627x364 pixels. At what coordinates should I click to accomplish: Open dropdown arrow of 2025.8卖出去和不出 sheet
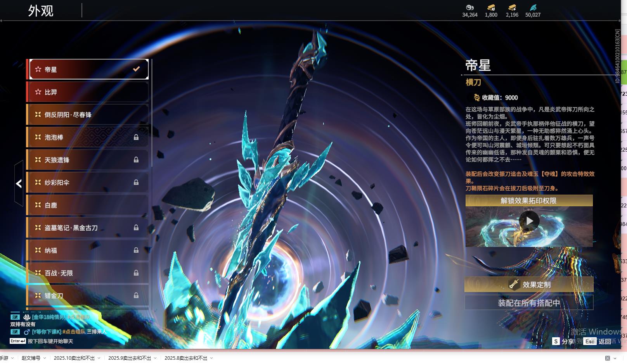tap(211, 358)
